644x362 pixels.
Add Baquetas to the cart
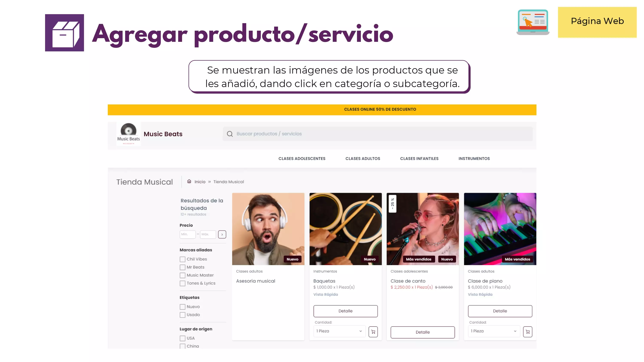pos(373,332)
